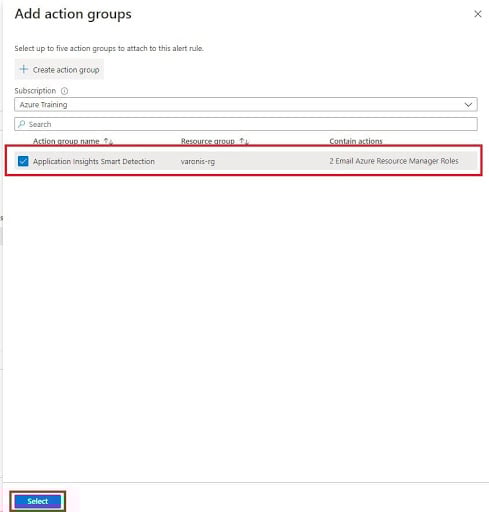This screenshot has height=512, width=489.
Task: Click sort arrows next to Action group name
Action: [x=108, y=141]
